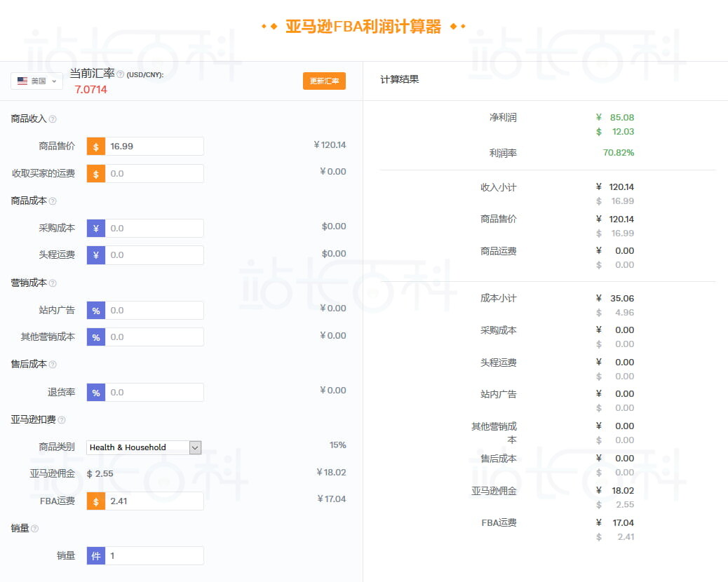Click the ¥120.14 conversion beside 商品售价 input

click(330, 145)
